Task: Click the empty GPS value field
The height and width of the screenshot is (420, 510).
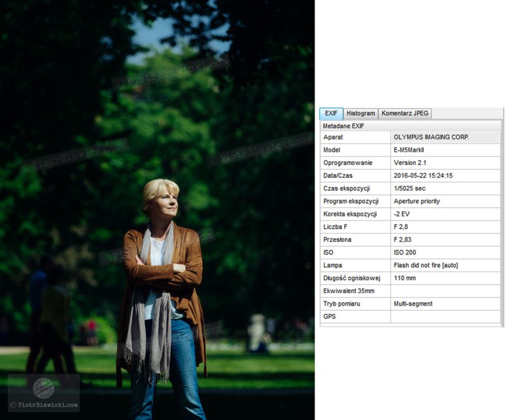Action: tap(445, 317)
